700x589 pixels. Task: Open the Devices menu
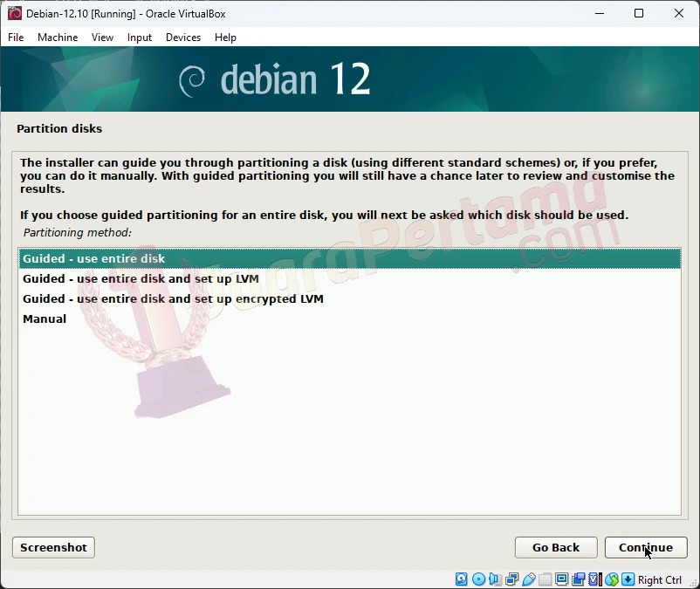pyautogui.click(x=182, y=37)
